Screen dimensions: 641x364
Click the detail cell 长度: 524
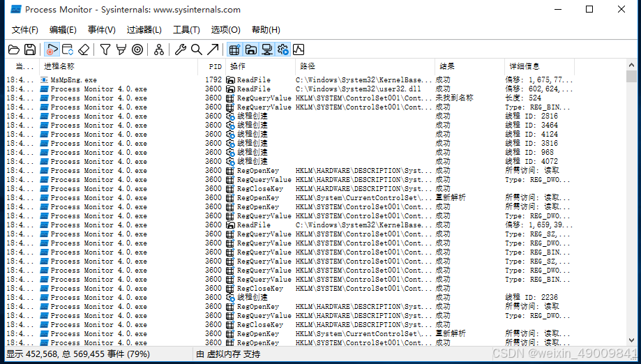523,98
